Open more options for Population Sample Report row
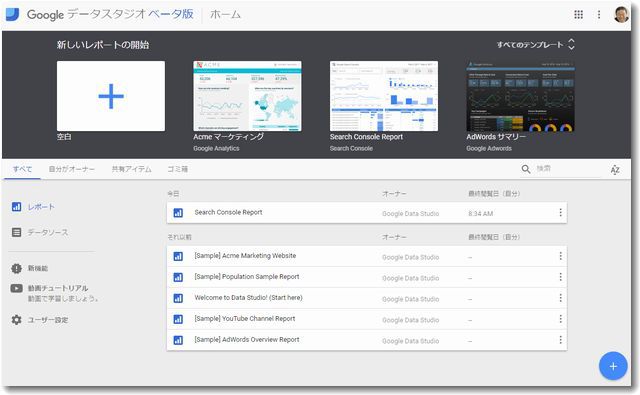The image size is (640, 395). point(560,277)
